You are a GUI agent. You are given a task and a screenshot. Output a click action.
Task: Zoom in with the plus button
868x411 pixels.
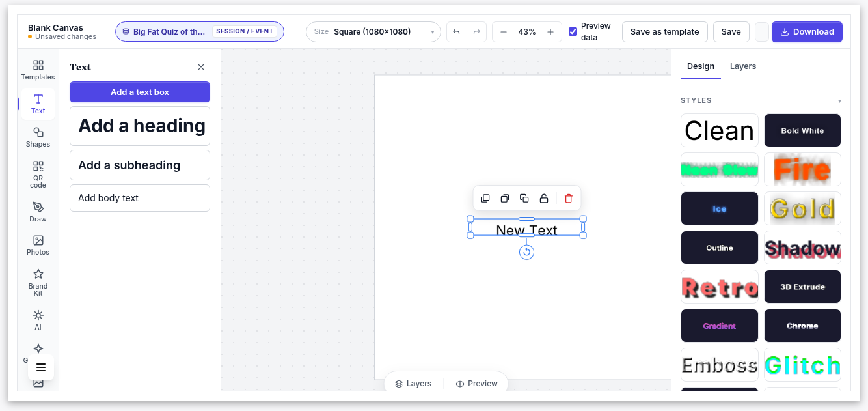(550, 32)
